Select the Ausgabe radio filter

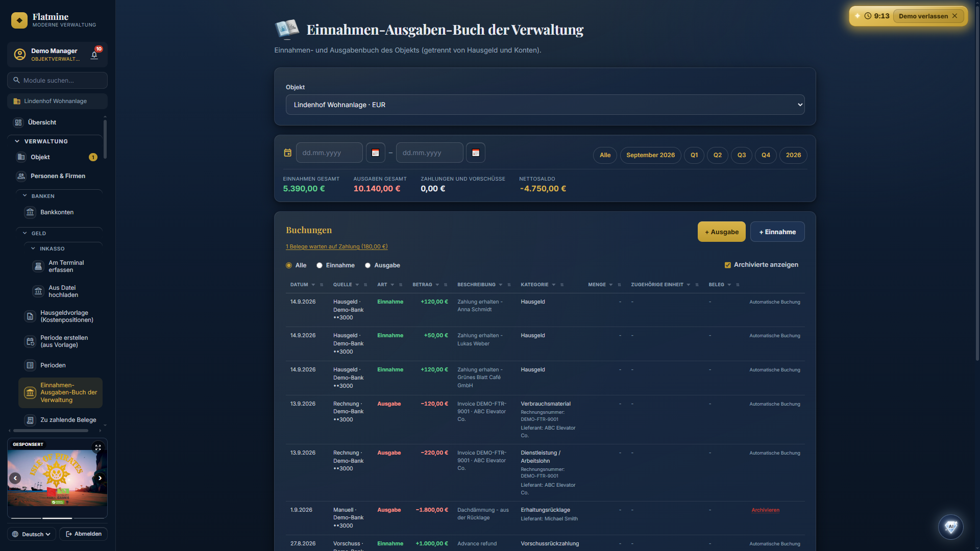pyautogui.click(x=367, y=265)
